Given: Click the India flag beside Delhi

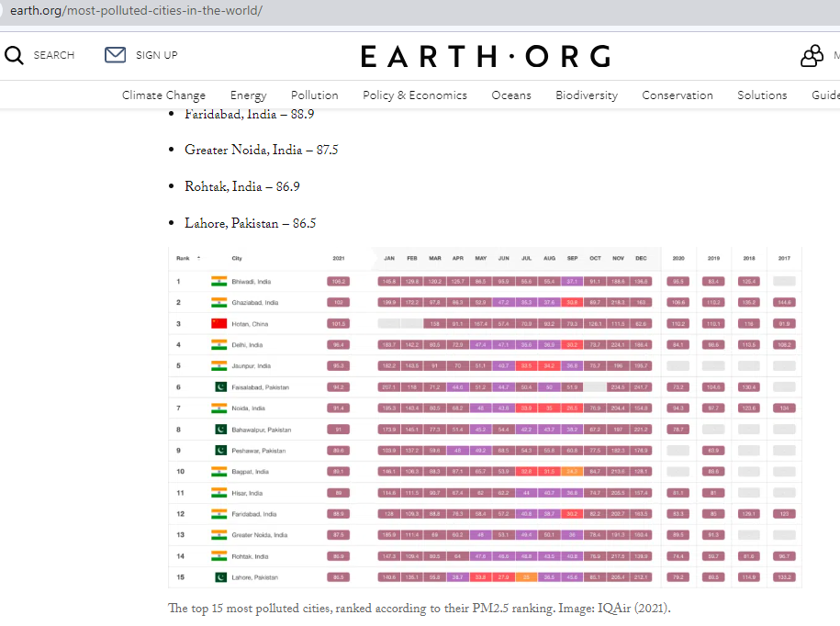Looking at the screenshot, I should click(x=219, y=345).
